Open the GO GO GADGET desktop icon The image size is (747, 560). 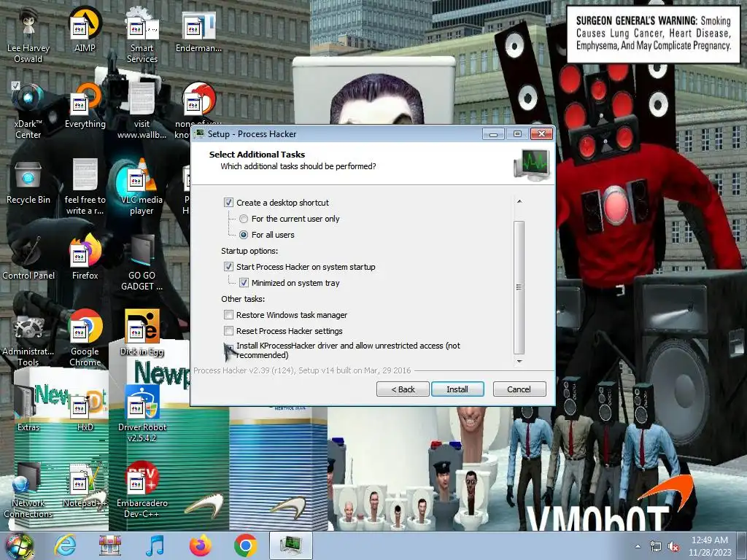(x=142, y=262)
